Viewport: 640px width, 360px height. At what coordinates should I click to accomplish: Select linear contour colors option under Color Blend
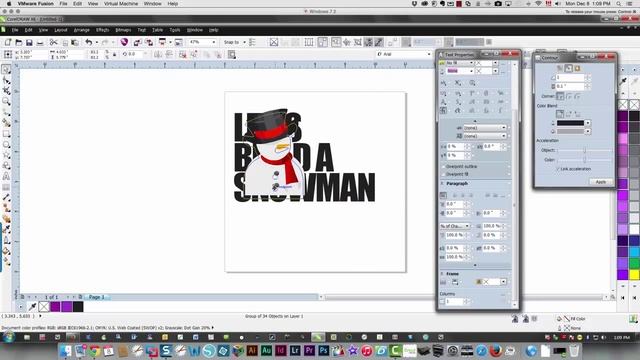(x=560, y=114)
